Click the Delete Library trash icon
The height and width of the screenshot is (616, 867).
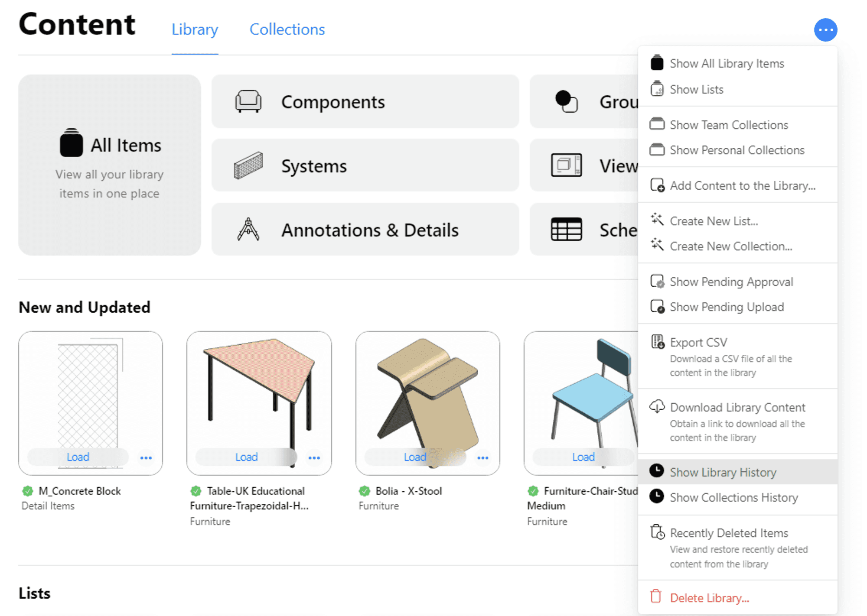(656, 597)
